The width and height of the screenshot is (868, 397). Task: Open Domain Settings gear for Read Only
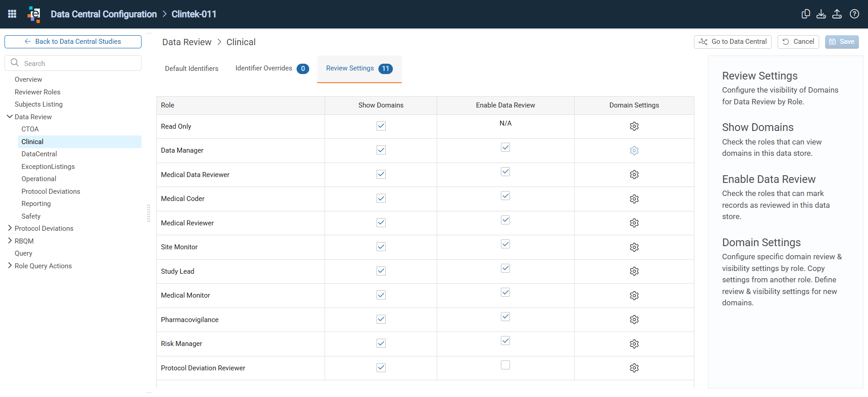click(x=634, y=126)
